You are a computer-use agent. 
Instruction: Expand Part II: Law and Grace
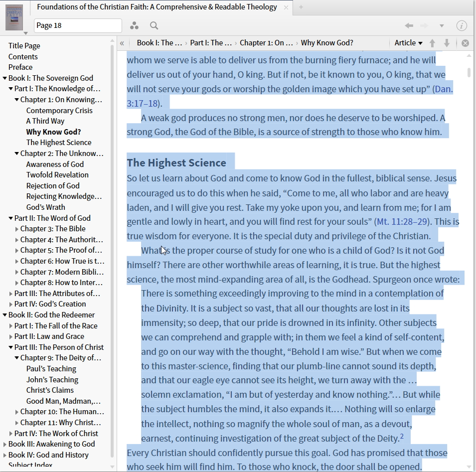pyautogui.click(x=10, y=336)
